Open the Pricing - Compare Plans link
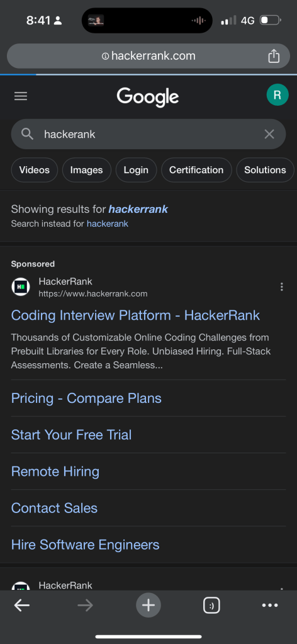297x644 pixels. 86,398
